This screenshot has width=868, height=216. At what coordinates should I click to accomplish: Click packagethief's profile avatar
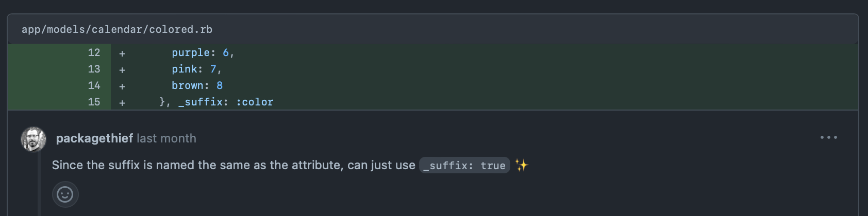(34, 139)
